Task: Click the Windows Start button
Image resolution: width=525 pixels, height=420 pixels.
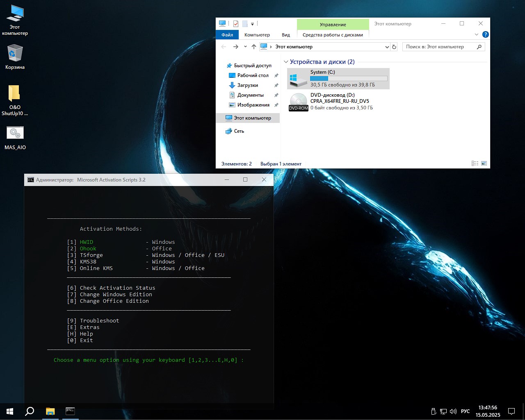Action: click(10, 411)
